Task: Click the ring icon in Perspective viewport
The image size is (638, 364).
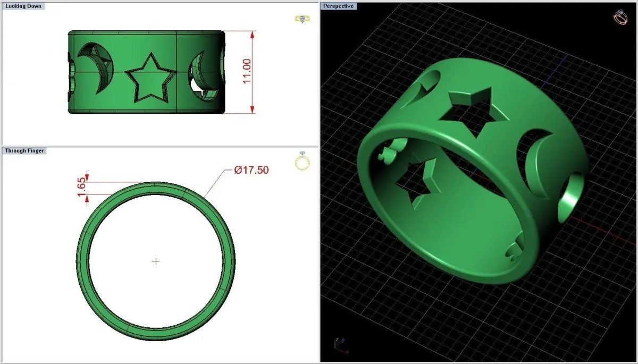Action: coord(620,17)
